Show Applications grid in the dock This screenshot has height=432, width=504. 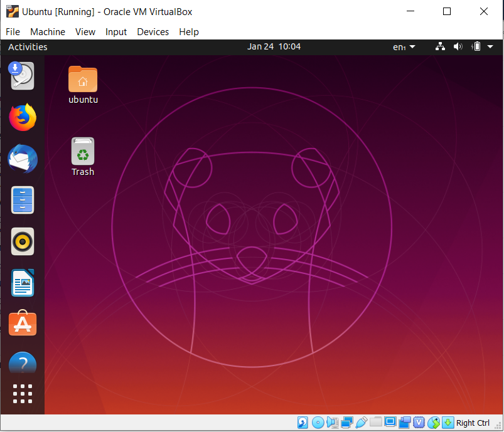(x=23, y=394)
